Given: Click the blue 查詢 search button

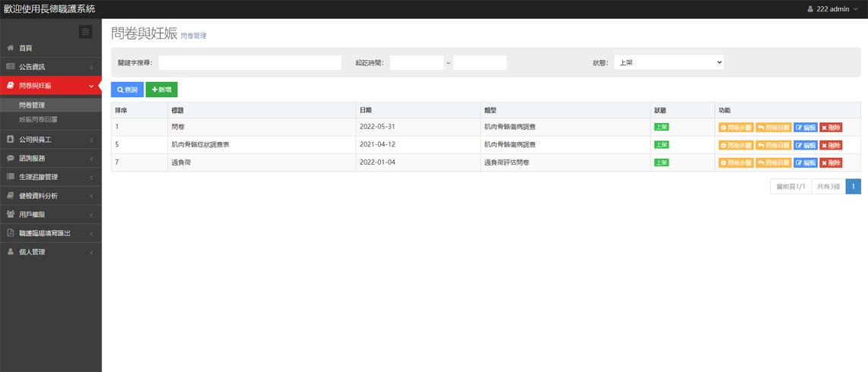Looking at the screenshot, I should 127,90.
